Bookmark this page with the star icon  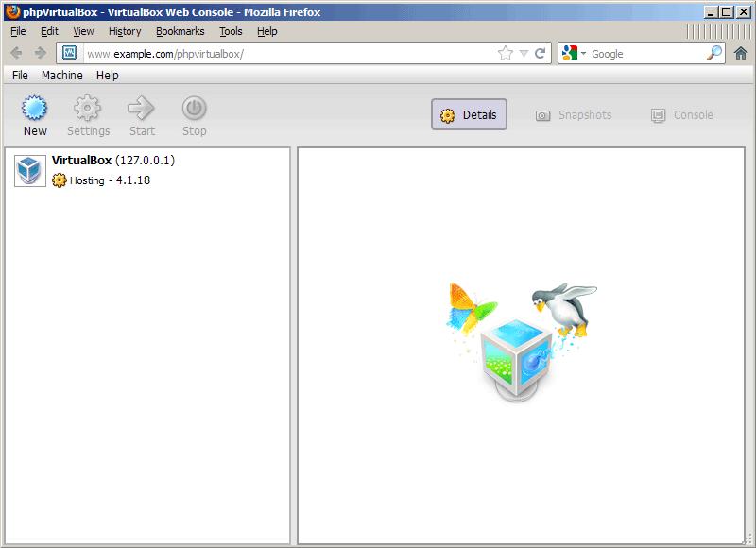506,54
